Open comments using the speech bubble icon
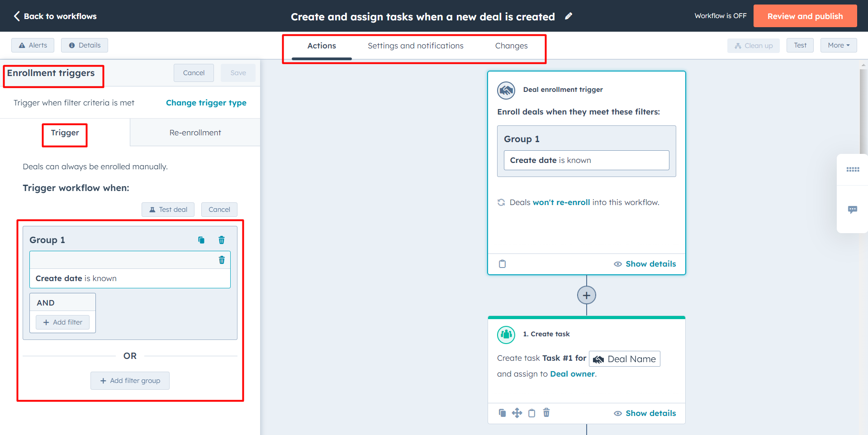The image size is (868, 435). click(x=852, y=209)
